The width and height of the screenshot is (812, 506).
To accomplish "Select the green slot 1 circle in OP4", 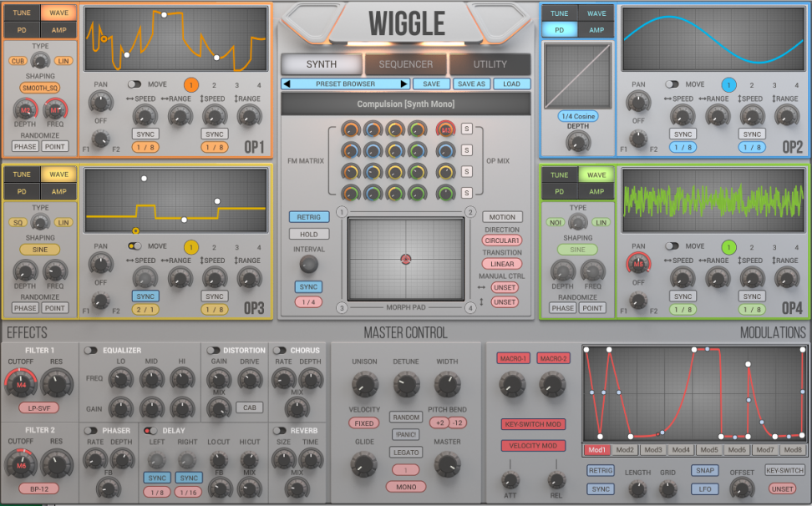I will point(728,247).
